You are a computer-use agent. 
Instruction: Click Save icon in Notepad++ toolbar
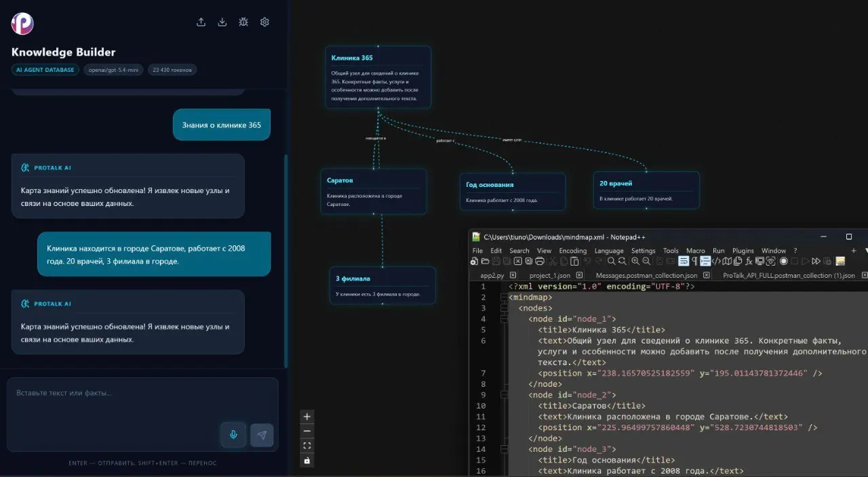496,261
